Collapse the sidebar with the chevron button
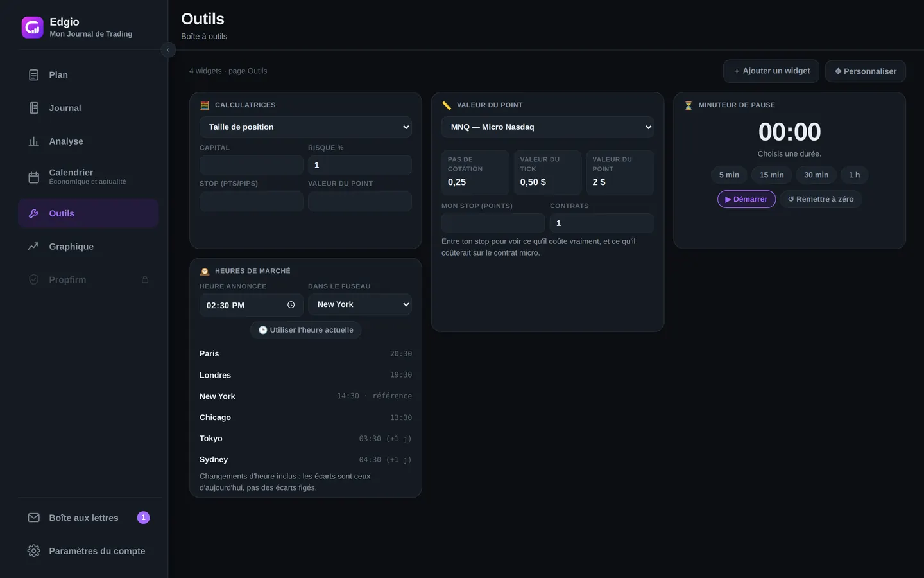The width and height of the screenshot is (924, 578). coord(168,50)
